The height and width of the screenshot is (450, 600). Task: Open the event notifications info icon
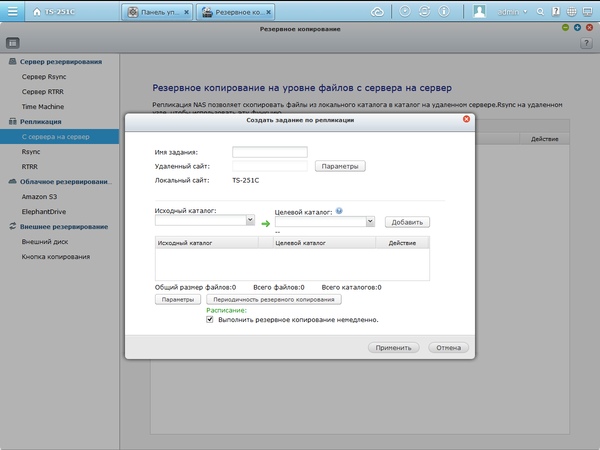tap(444, 11)
